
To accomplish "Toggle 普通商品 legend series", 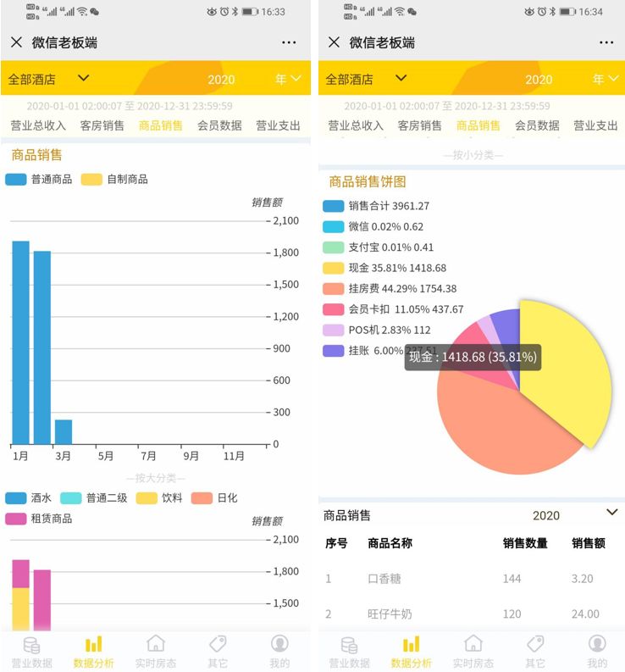I will click(39, 179).
